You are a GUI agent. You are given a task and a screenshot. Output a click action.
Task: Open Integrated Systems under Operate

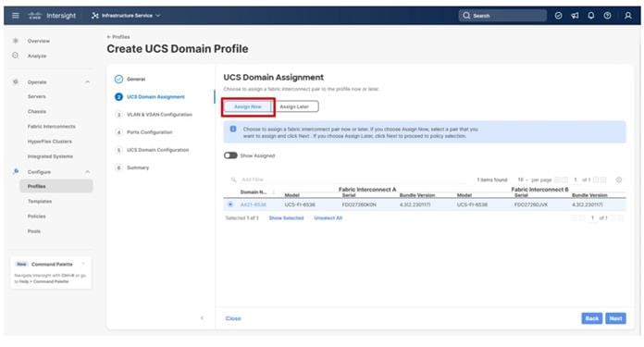coord(50,156)
